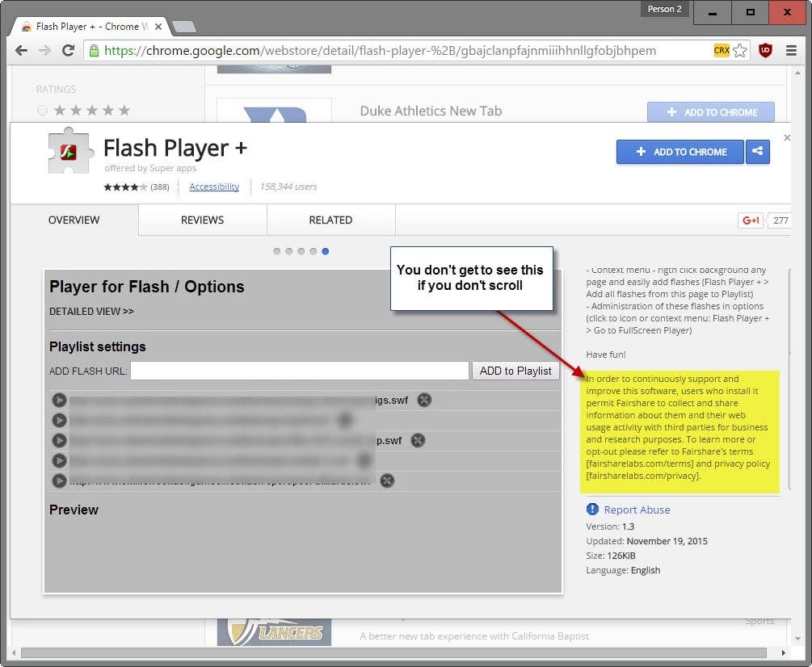
Task: Click the horizontal scrollbar at window bottom
Action: pyautogui.click(x=393, y=653)
